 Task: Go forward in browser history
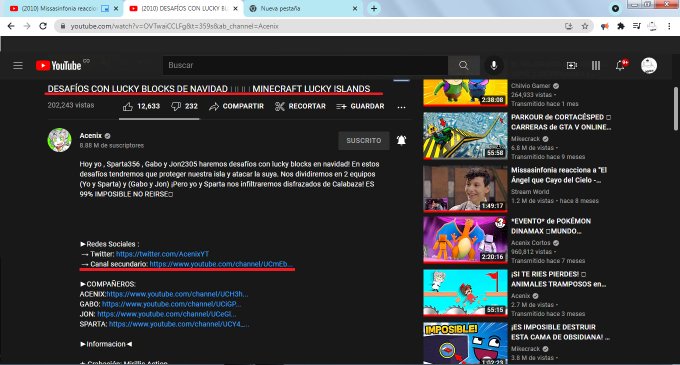(27, 26)
